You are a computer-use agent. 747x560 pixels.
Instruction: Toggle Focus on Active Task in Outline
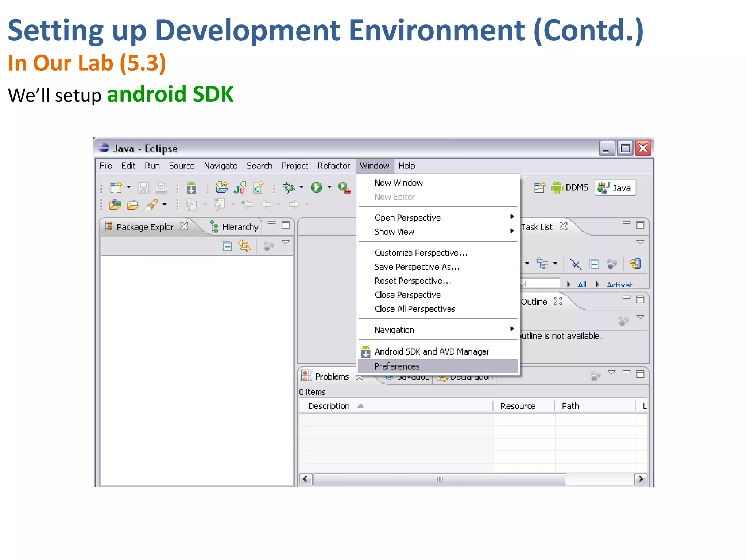623,321
